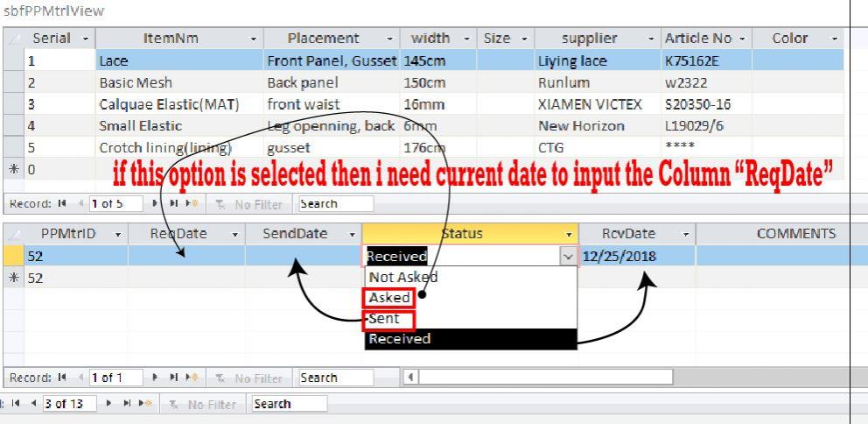The height and width of the screenshot is (424, 868).
Task: Click record number box showing 1 of 1
Action: (115, 378)
